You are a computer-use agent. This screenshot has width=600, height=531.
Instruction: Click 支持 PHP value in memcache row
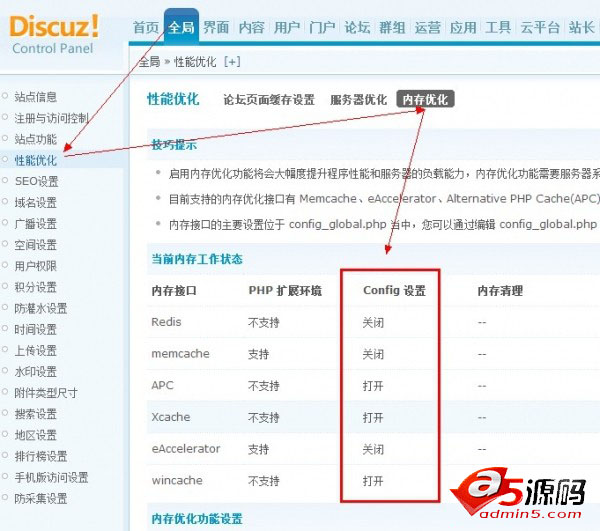(259, 354)
